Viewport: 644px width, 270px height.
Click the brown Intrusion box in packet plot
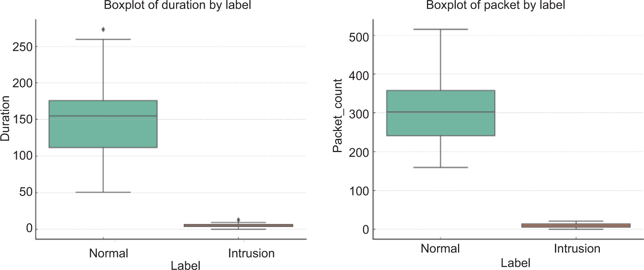tap(576, 225)
